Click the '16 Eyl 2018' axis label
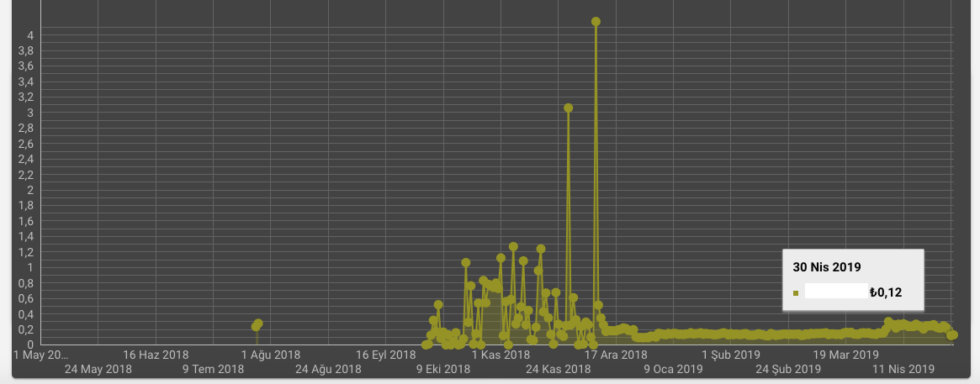This screenshot has height=384, width=980. 385,355
